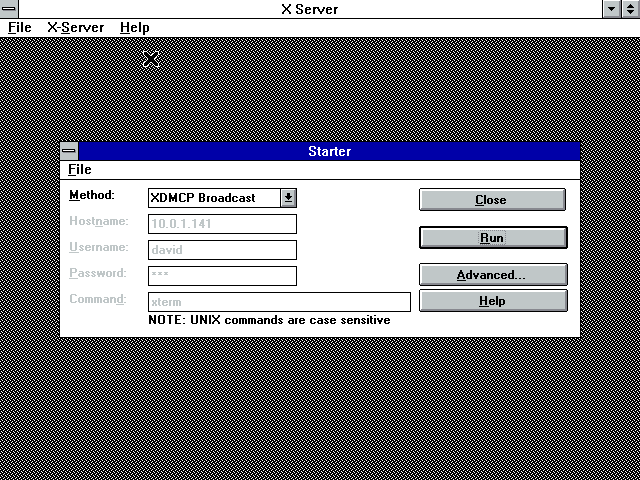
Task: Click the Help button in Starter dialog
Action: pyautogui.click(x=492, y=301)
